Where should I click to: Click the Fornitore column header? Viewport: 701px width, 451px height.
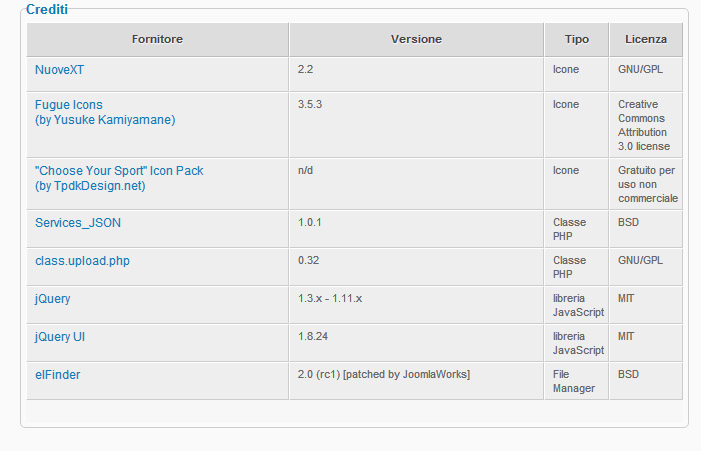tap(157, 39)
